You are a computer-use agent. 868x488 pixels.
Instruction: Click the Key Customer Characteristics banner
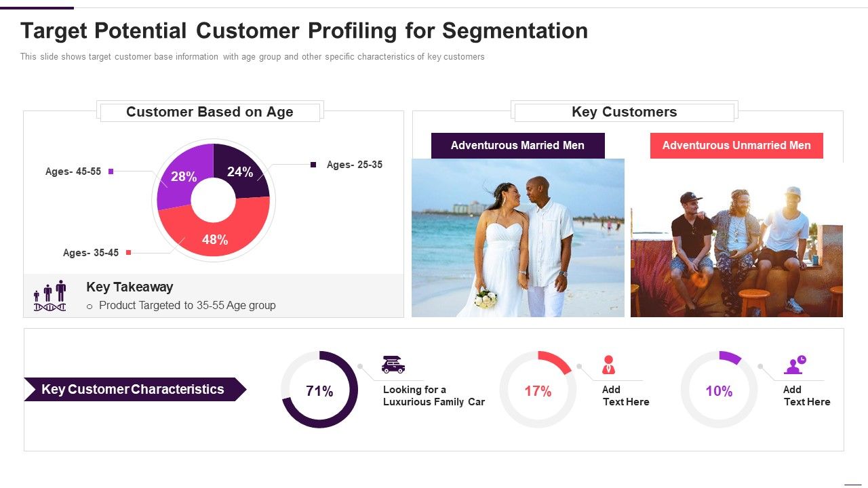click(x=134, y=389)
